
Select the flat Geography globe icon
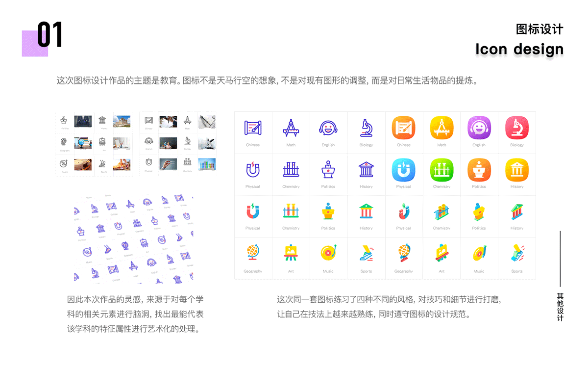point(253,253)
